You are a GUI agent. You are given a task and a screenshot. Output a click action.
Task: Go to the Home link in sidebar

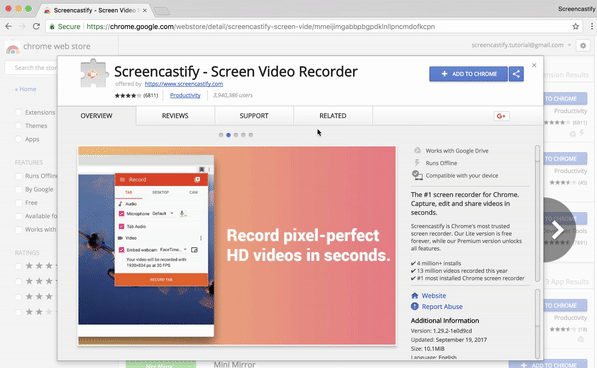[26, 89]
